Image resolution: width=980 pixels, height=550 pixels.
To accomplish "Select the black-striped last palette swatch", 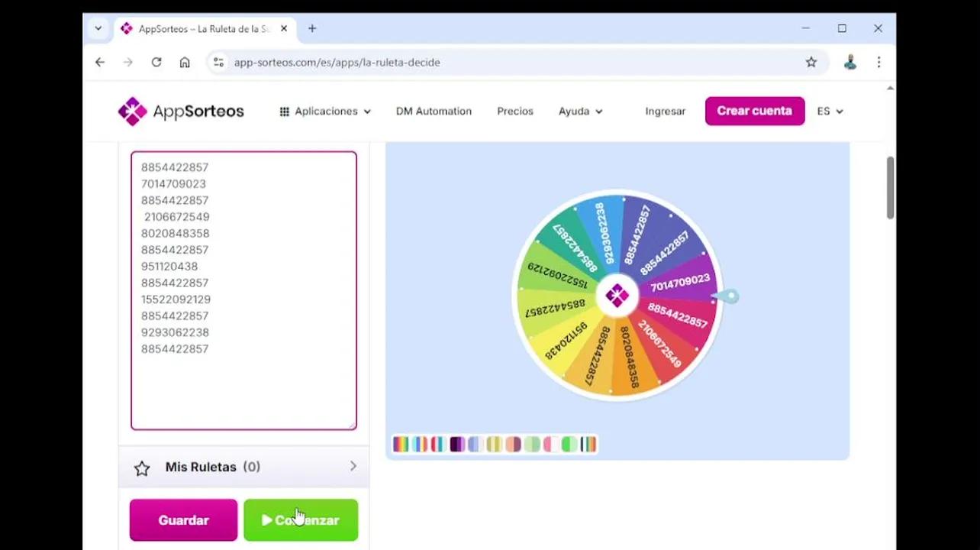I will tap(588, 444).
